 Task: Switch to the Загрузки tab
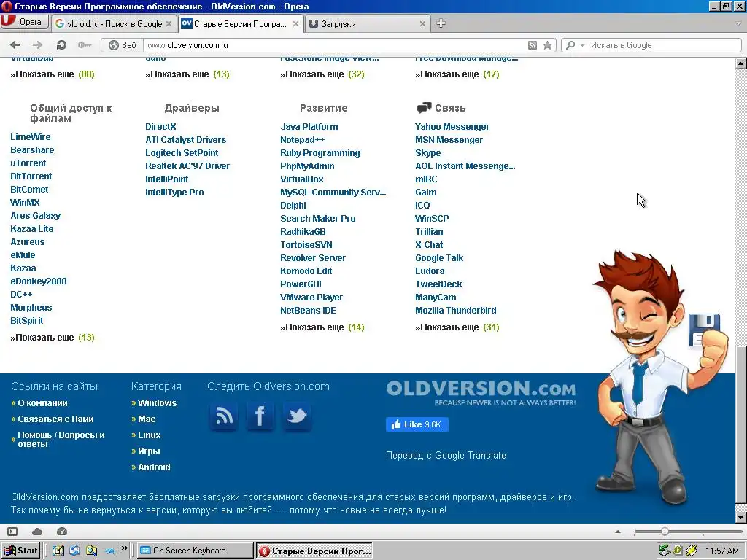pos(367,24)
